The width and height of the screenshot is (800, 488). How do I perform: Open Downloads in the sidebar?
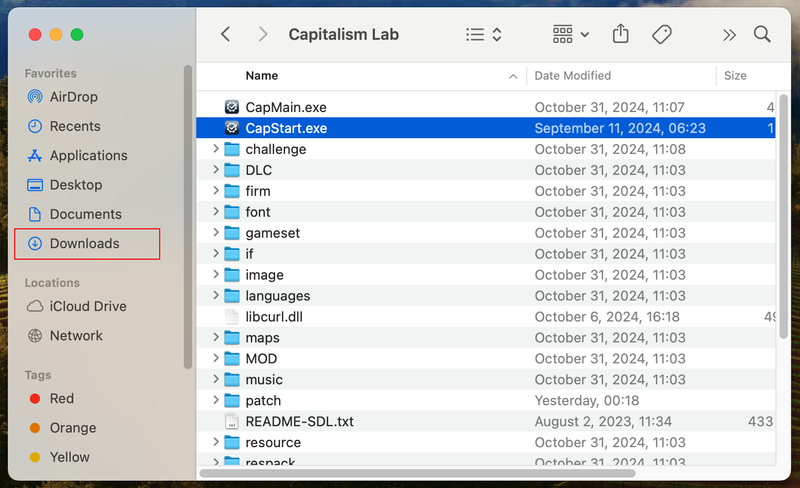(87, 243)
